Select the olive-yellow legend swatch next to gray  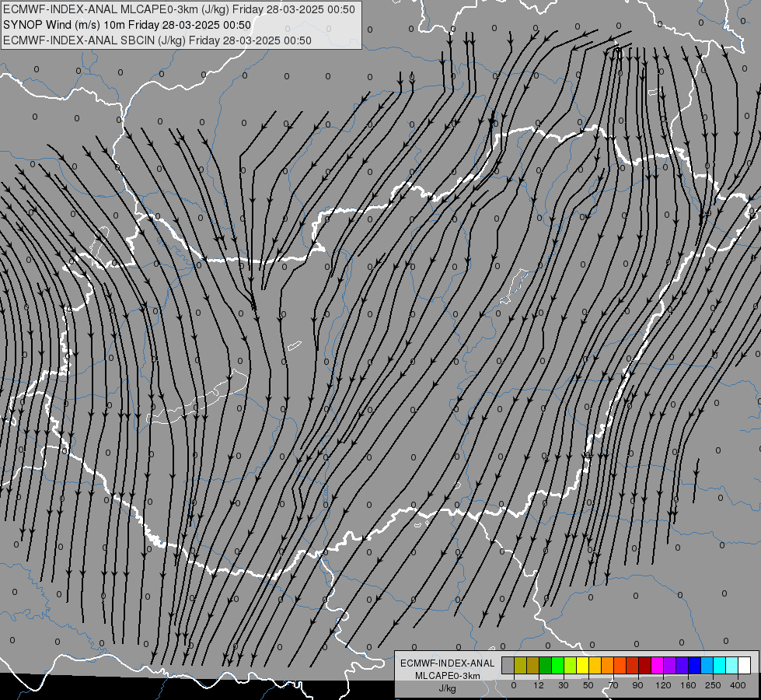[x=521, y=665]
